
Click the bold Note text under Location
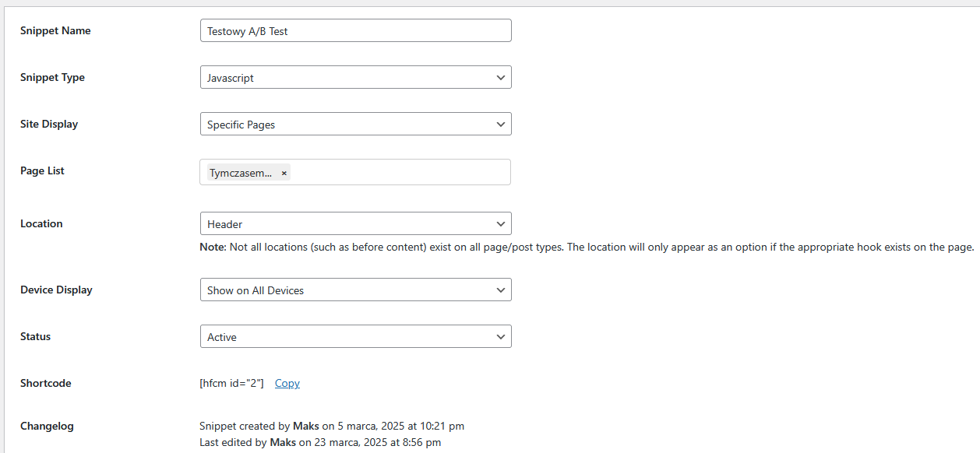[x=213, y=247]
